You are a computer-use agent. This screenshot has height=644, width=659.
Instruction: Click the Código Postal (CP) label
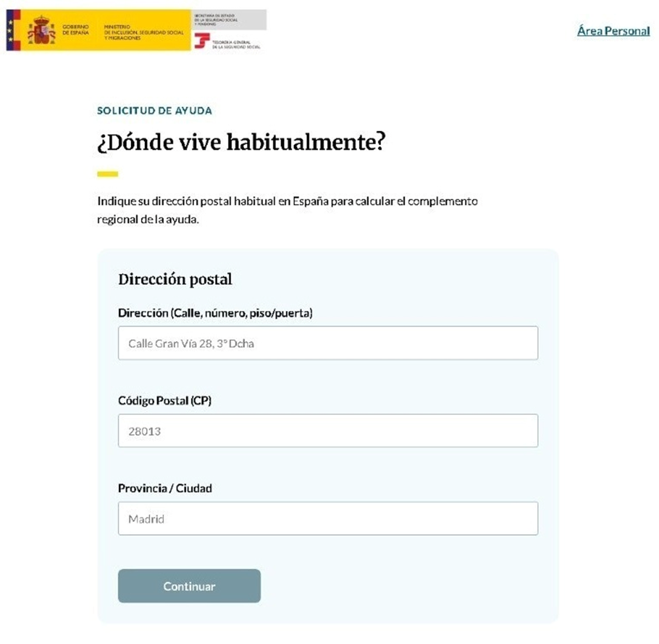[165, 401]
